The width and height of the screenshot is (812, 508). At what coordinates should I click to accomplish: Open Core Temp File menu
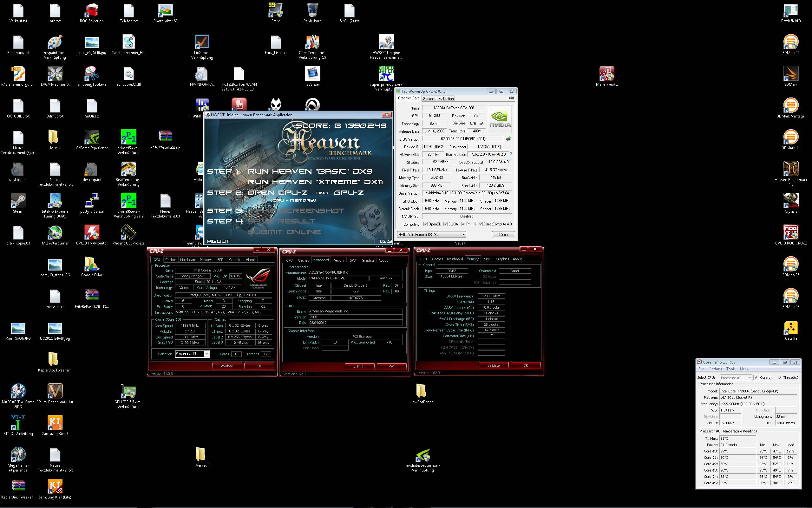[x=701, y=369]
